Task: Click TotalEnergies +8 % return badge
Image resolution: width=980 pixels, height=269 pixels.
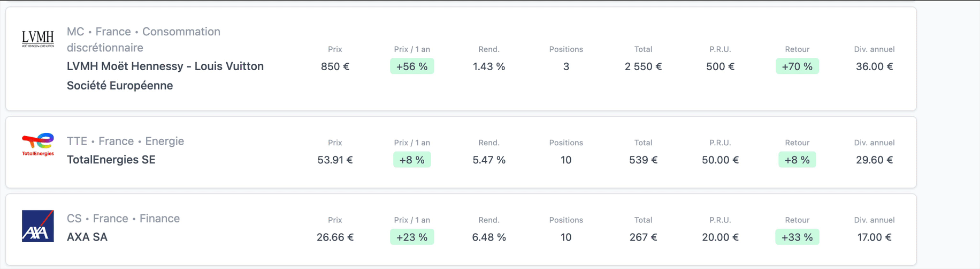Action: click(x=797, y=160)
